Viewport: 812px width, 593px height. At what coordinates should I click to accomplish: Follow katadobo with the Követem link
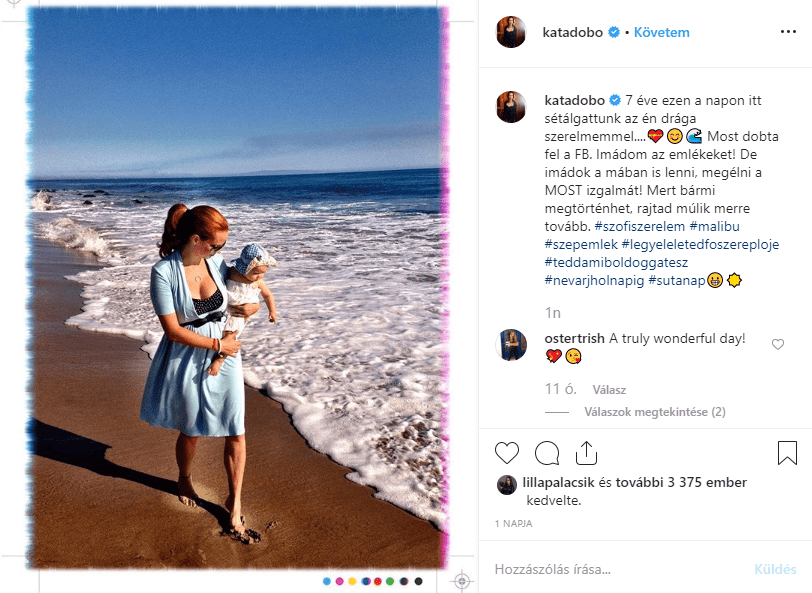click(x=662, y=32)
